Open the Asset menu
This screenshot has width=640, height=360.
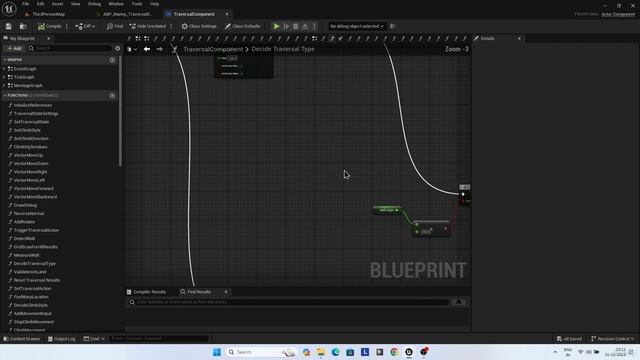pos(57,4)
